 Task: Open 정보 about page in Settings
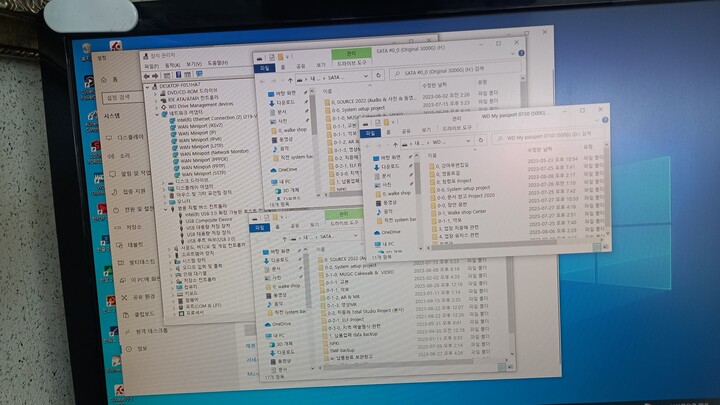click(x=137, y=349)
